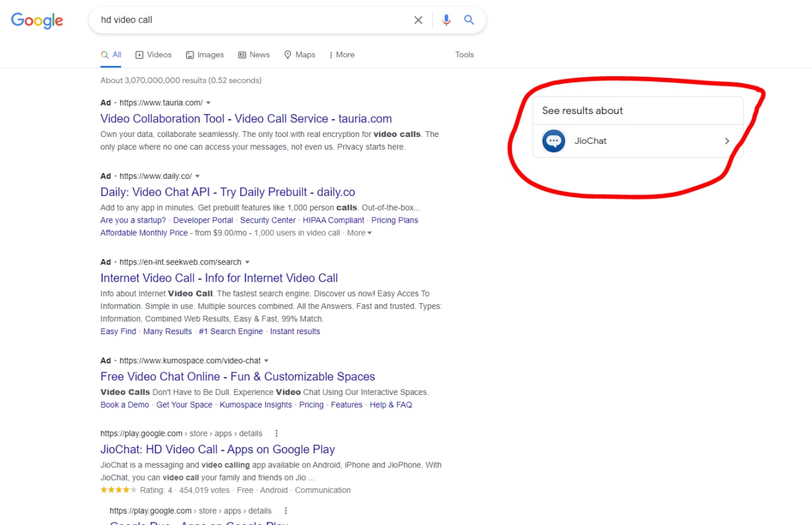Open three-dot menu of second play.google.com result
The width and height of the screenshot is (812, 525).
(x=285, y=511)
